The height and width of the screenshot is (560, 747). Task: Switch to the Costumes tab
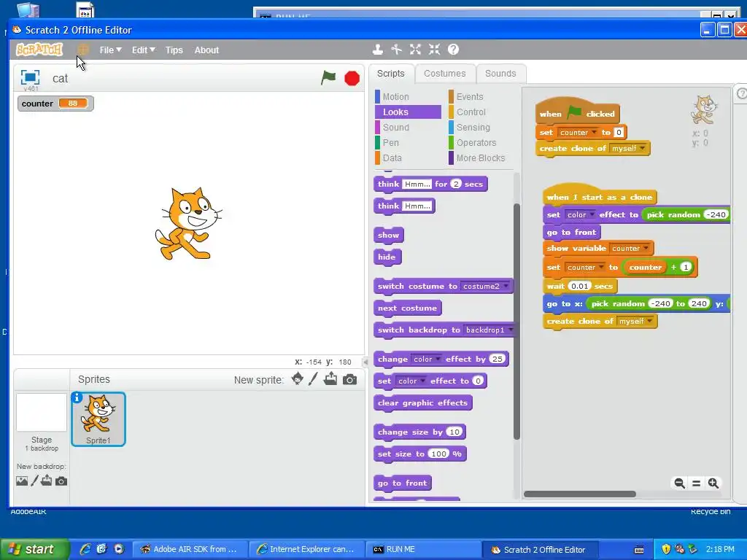click(x=444, y=74)
